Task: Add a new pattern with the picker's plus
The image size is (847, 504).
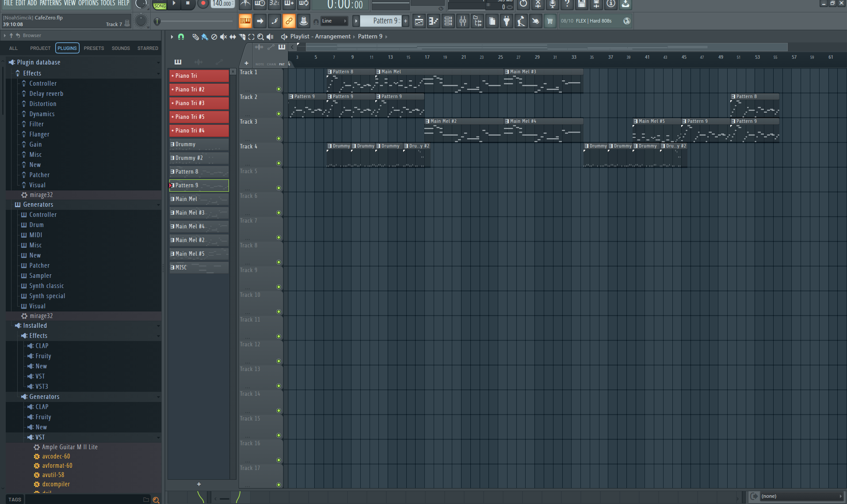Action: [198, 485]
